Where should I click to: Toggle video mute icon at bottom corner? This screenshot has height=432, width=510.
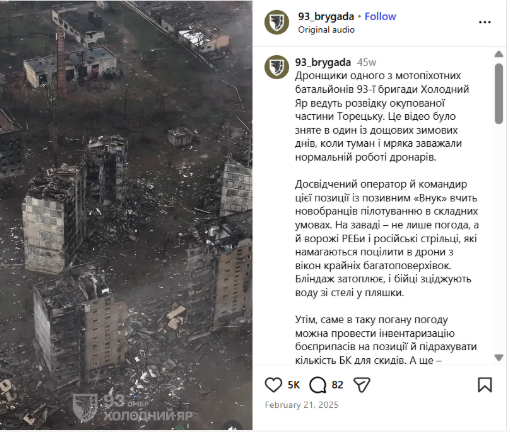pyautogui.click(x=232, y=426)
